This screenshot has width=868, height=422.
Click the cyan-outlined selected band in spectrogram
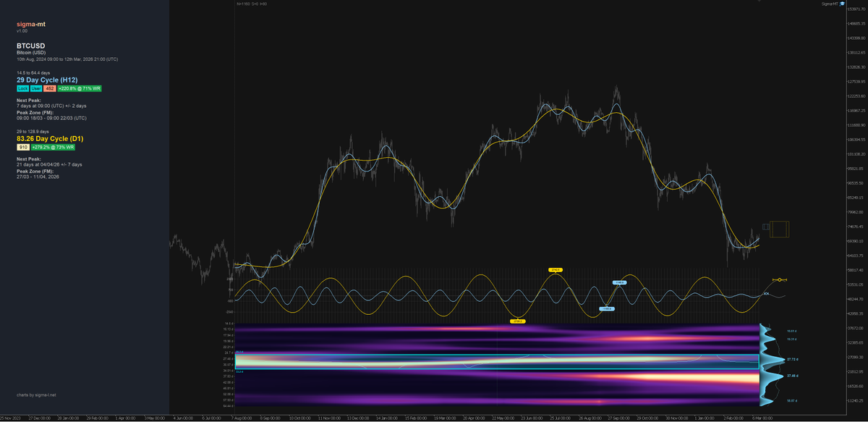pos(497,361)
